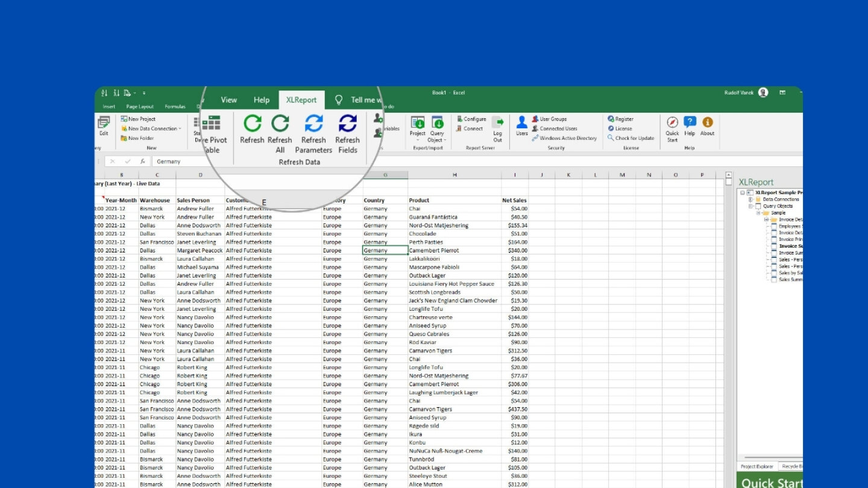Click the Query Object export/import icon

click(x=438, y=123)
